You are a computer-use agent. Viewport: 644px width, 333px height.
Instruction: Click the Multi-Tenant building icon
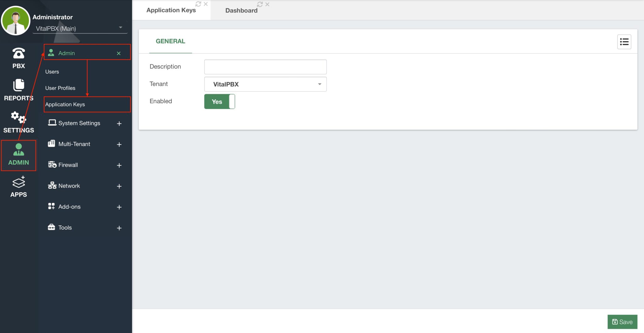[52, 144]
